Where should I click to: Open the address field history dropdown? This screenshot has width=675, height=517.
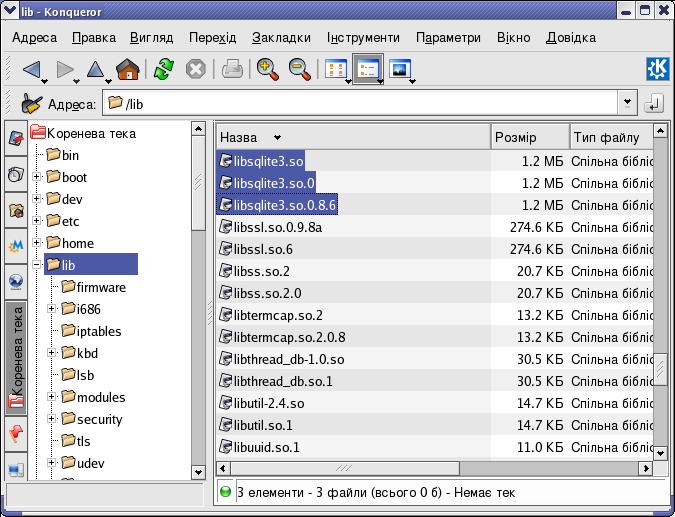(627, 103)
